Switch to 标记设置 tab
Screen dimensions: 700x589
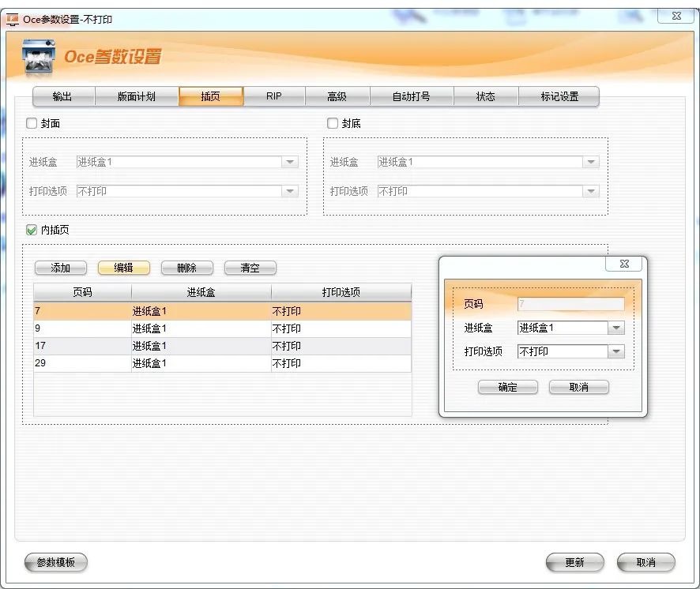(x=559, y=96)
